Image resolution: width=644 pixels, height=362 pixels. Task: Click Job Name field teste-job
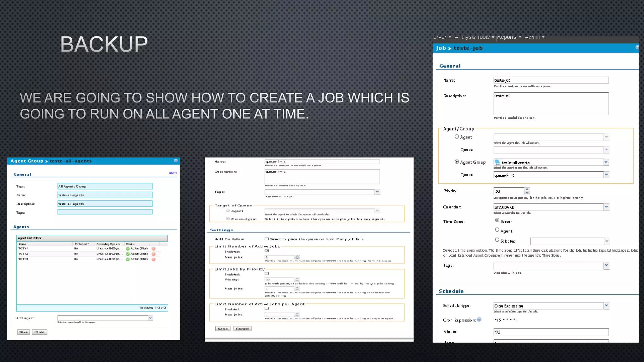click(x=551, y=80)
